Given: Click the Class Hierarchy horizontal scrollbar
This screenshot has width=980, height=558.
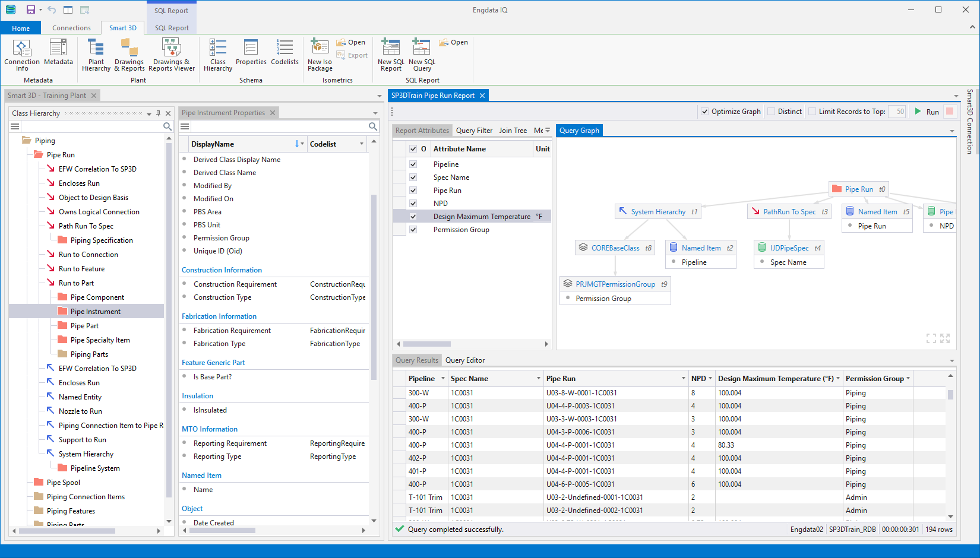Looking at the screenshot, I should click(67, 531).
